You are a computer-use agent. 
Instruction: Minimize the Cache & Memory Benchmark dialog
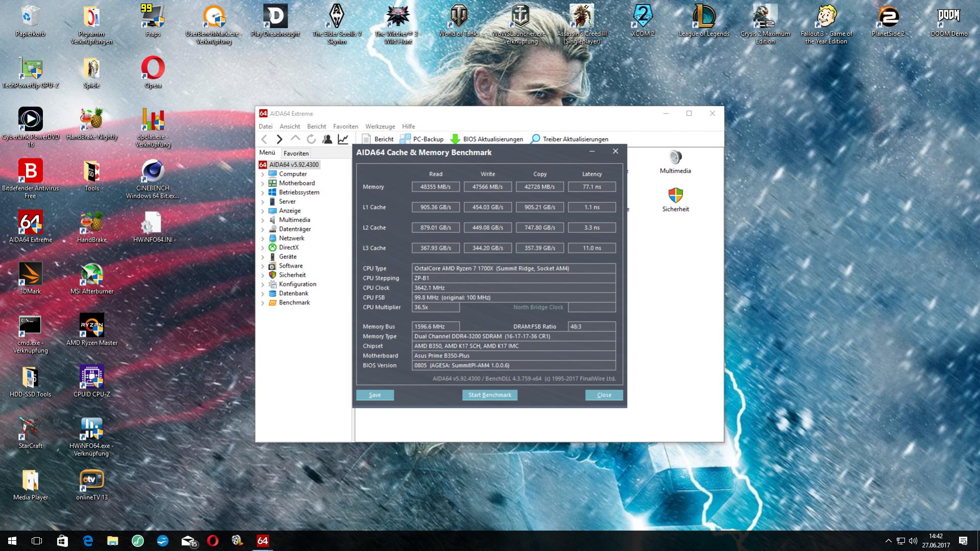tap(592, 152)
